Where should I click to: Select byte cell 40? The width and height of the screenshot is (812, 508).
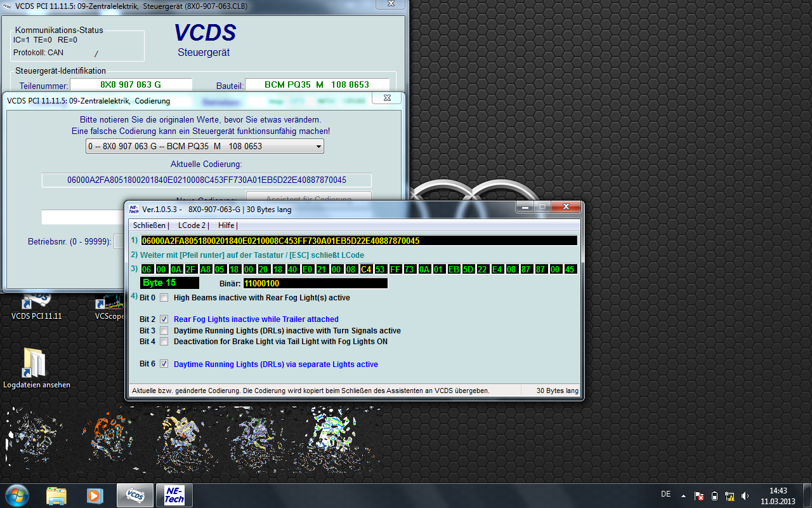(x=293, y=269)
